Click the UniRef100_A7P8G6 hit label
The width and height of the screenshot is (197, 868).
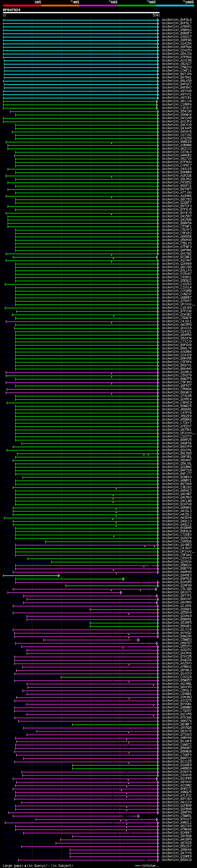(x=176, y=57)
